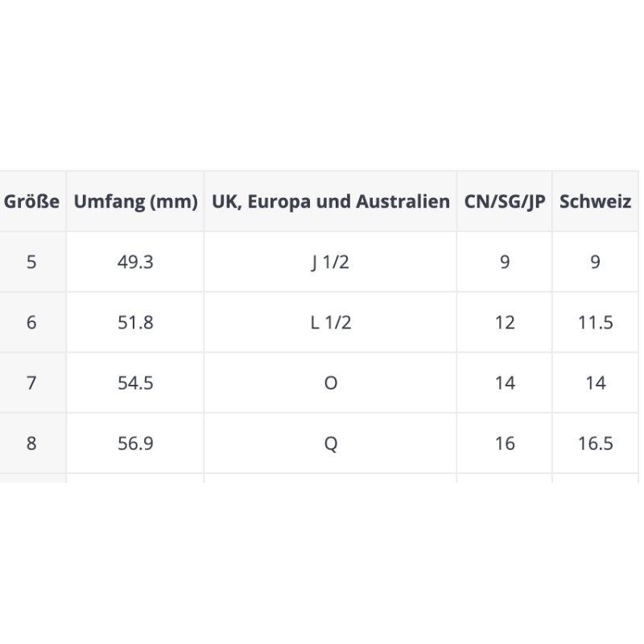Click the Größe column header
The height and width of the screenshot is (644, 644).
[x=32, y=201]
